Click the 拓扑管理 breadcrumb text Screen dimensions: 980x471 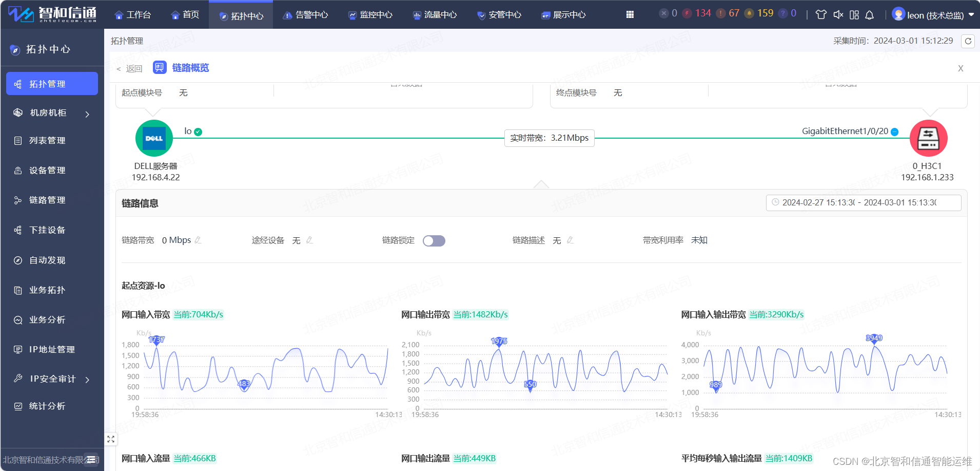coord(127,41)
